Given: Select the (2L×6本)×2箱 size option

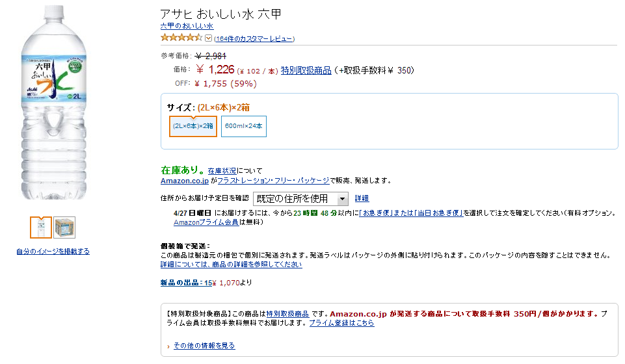Looking at the screenshot, I should 193,126.
